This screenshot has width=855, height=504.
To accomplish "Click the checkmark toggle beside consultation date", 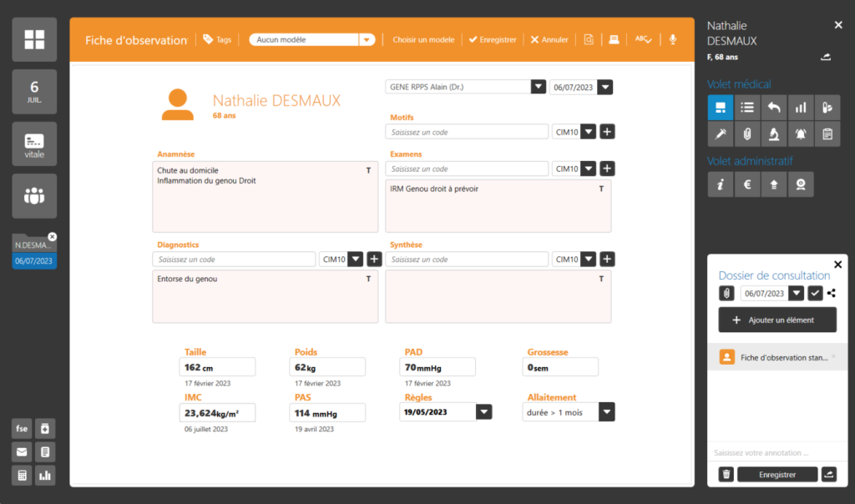I will coord(816,294).
